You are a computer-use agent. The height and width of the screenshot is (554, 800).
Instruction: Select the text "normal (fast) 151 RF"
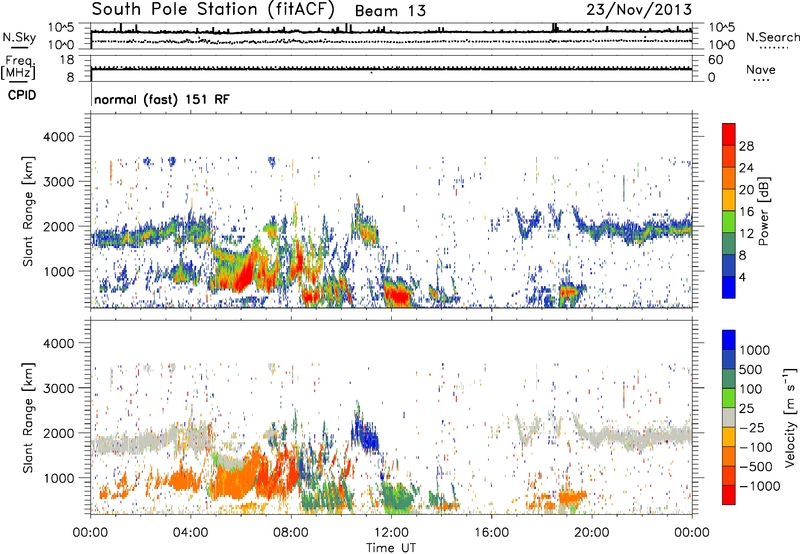162,99
